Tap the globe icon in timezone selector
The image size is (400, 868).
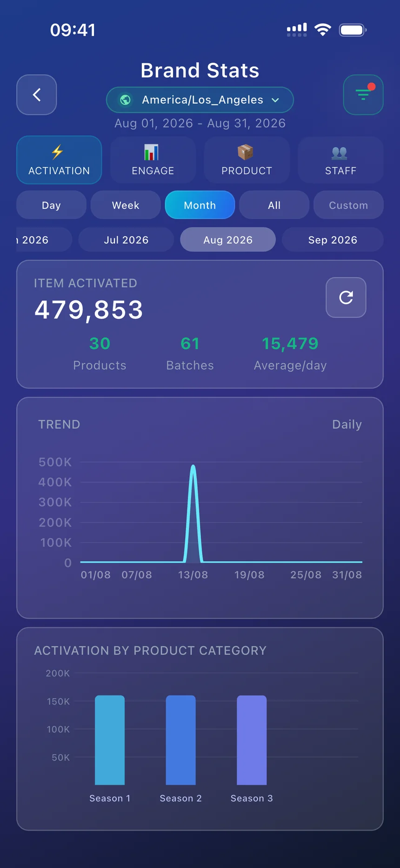click(125, 100)
